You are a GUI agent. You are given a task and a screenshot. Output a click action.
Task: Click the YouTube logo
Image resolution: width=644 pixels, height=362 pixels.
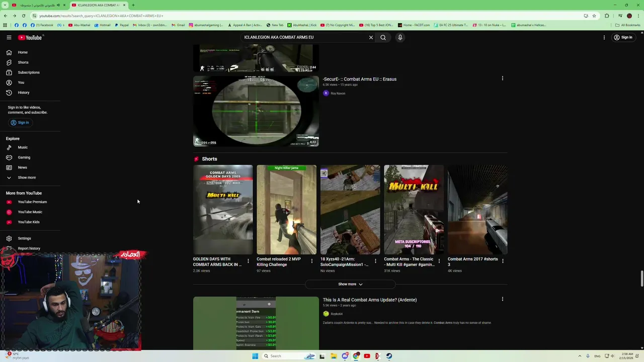(x=30, y=37)
